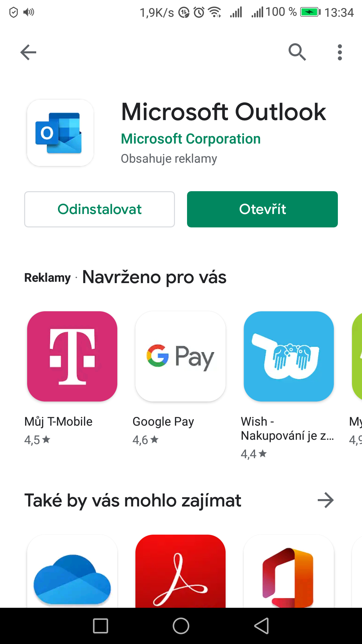The width and height of the screenshot is (362, 644).
Task: Open the Můj T-Mobile app icon
Action: (x=72, y=357)
